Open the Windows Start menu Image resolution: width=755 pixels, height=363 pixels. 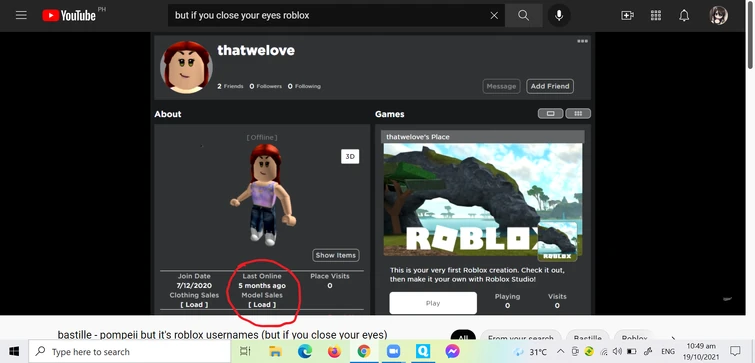13,351
